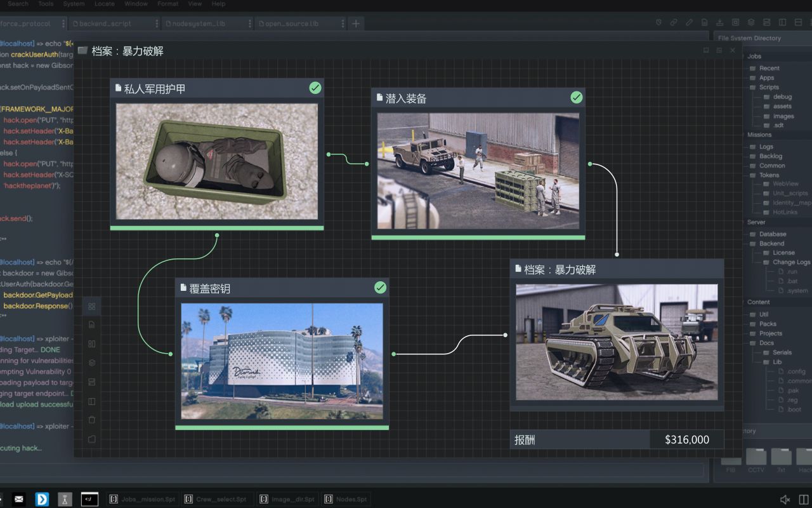Open the blue arrow app icon in taskbar
812x508 pixels.
coord(42,499)
